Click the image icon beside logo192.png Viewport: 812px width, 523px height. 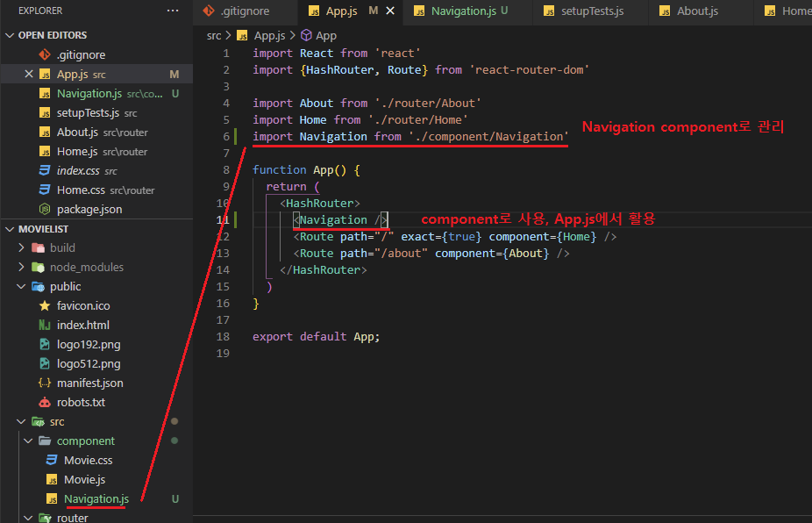(x=45, y=344)
